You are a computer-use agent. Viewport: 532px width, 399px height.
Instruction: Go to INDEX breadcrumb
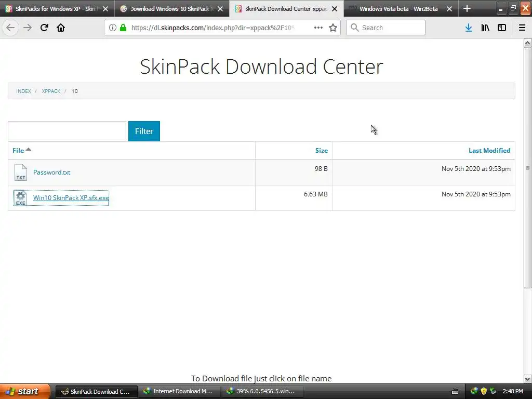tap(23, 91)
